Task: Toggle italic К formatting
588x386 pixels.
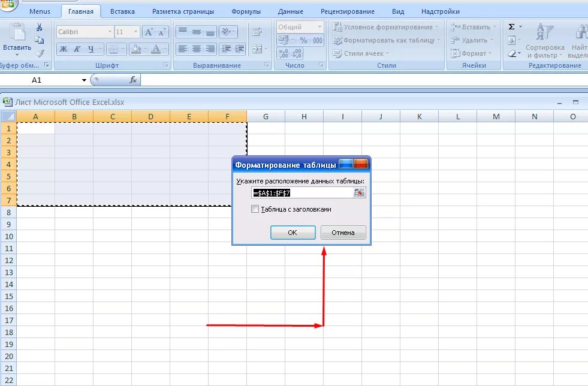Action: [77, 49]
